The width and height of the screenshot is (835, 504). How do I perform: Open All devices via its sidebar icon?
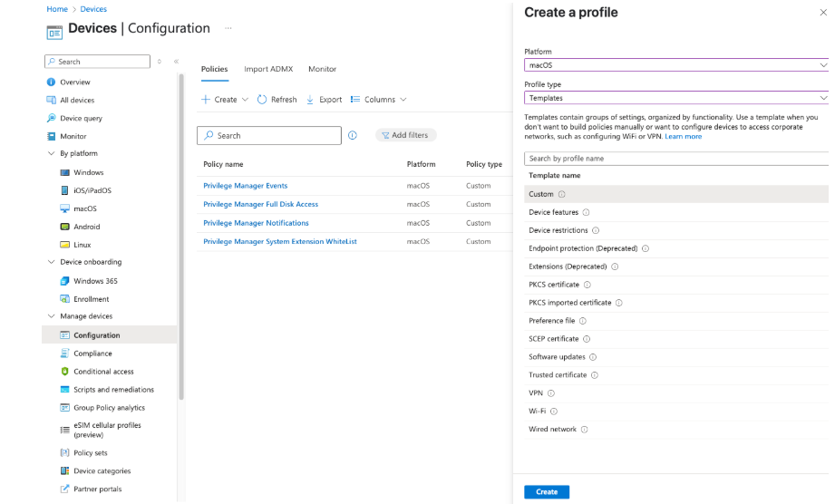51,100
